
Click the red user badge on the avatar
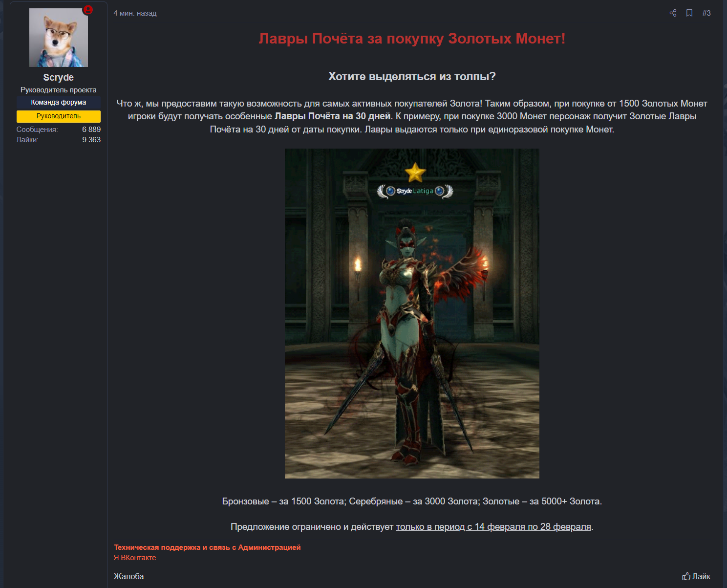point(88,10)
